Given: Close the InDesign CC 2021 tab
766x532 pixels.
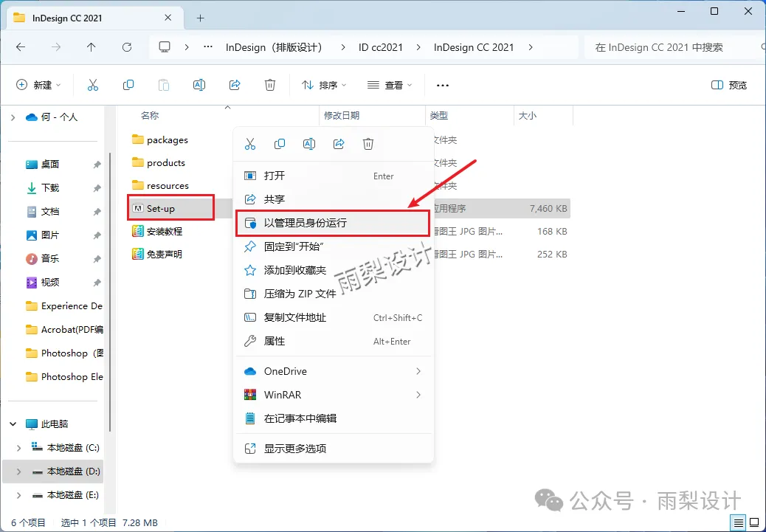Looking at the screenshot, I should pos(168,18).
